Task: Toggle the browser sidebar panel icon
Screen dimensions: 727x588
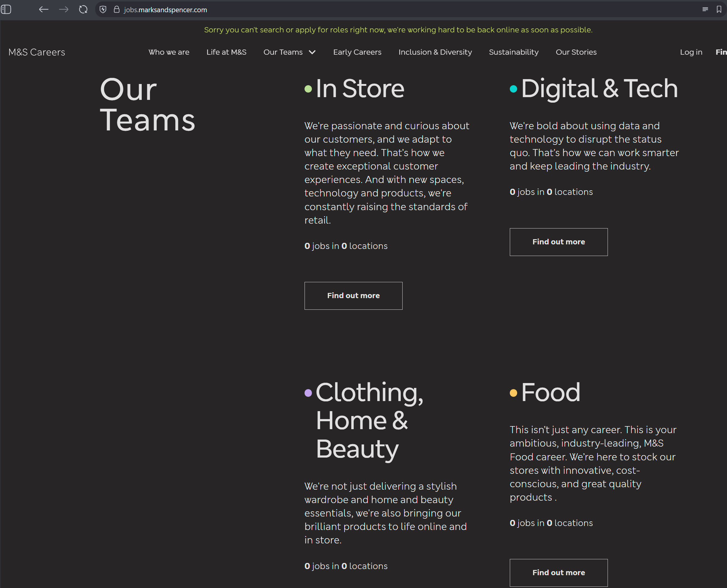Action: point(6,9)
